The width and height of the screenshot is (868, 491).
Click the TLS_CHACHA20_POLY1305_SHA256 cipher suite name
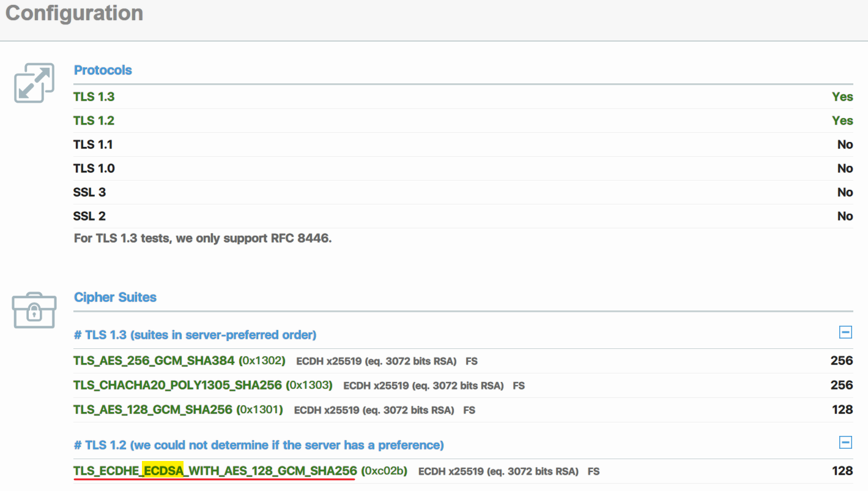pos(177,386)
